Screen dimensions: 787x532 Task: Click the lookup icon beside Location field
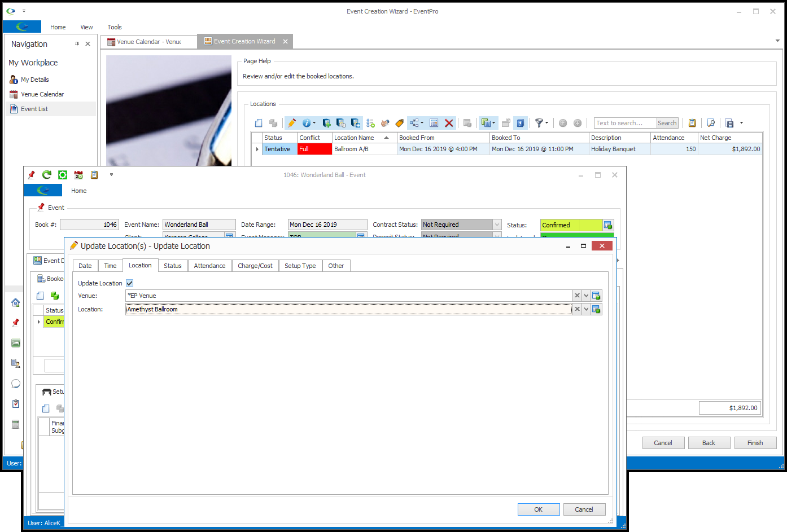pos(596,309)
